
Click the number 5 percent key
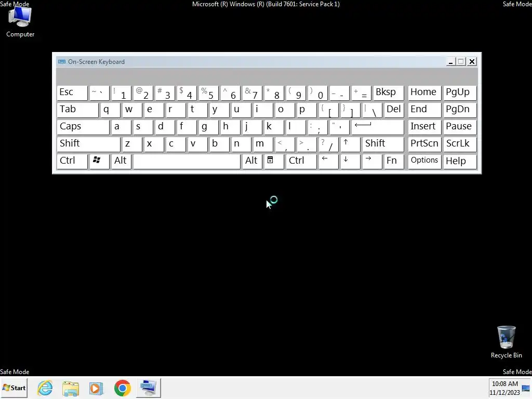tap(208, 92)
